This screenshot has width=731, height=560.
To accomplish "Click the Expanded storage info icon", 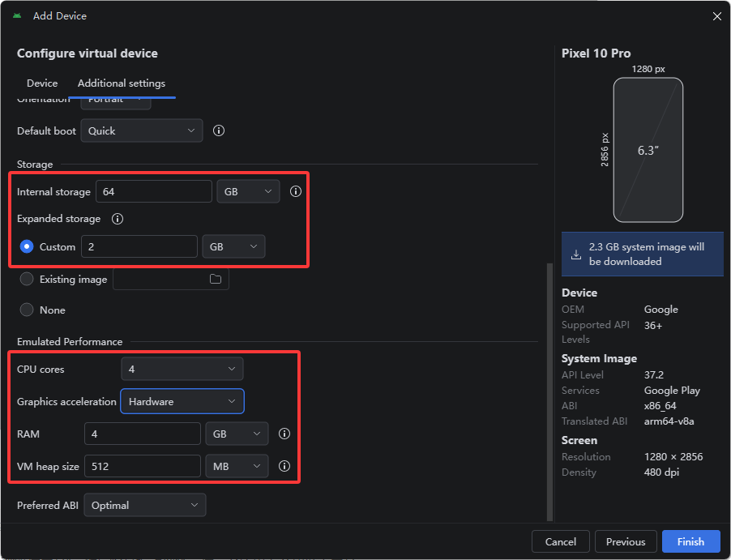I will 118,219.
